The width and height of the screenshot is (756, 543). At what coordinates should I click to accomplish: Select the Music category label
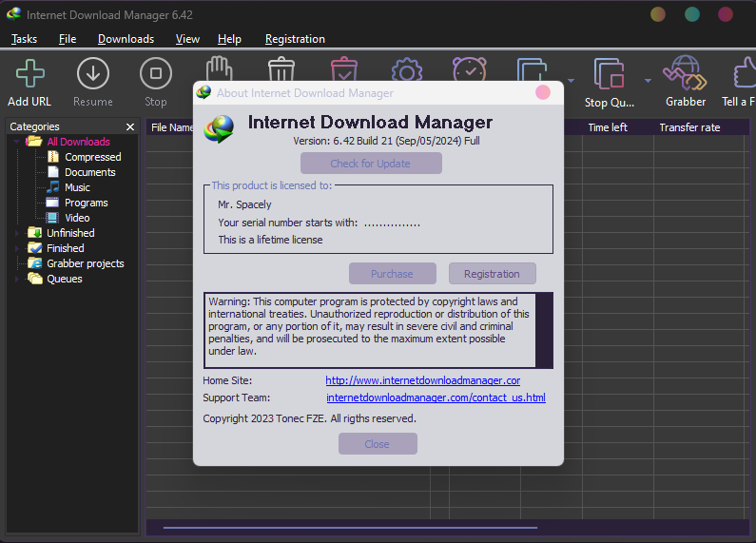(x=78, y=187)
